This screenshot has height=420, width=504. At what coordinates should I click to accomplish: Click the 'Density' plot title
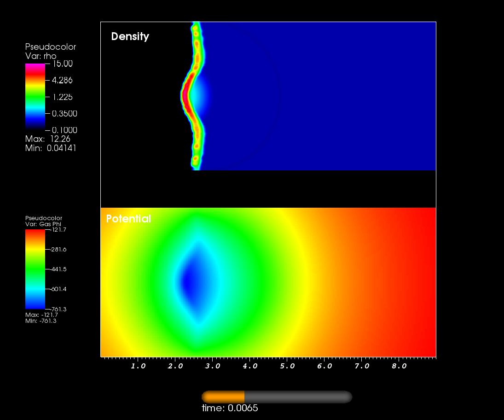click(x=130, y=37)
